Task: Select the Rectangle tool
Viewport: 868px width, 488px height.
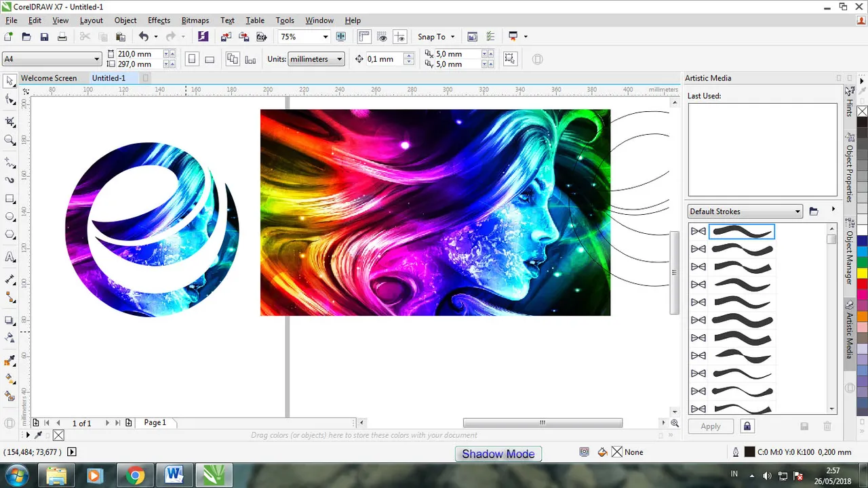Action: (10, 199)
